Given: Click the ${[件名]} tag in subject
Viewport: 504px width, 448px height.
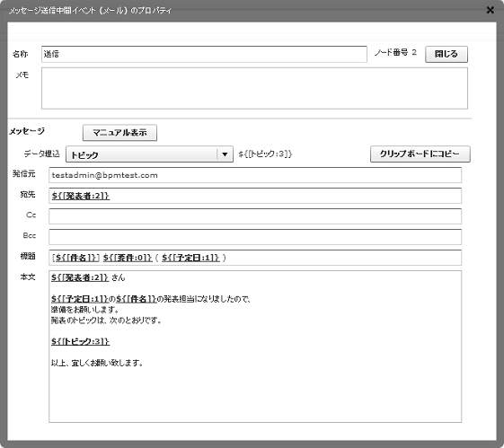Looking at the screenshot, I should coord(76,258).
